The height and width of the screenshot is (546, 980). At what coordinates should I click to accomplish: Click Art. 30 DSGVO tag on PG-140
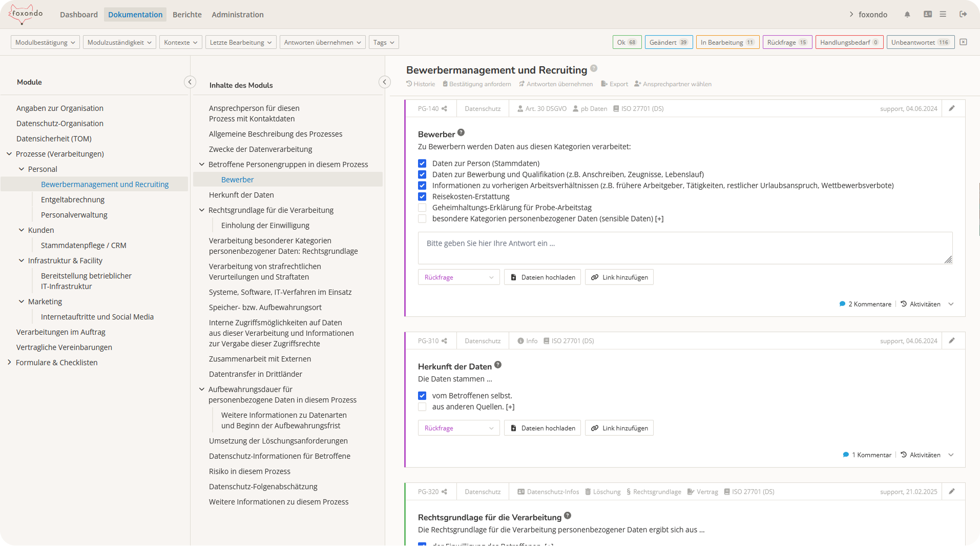(542, 109)
